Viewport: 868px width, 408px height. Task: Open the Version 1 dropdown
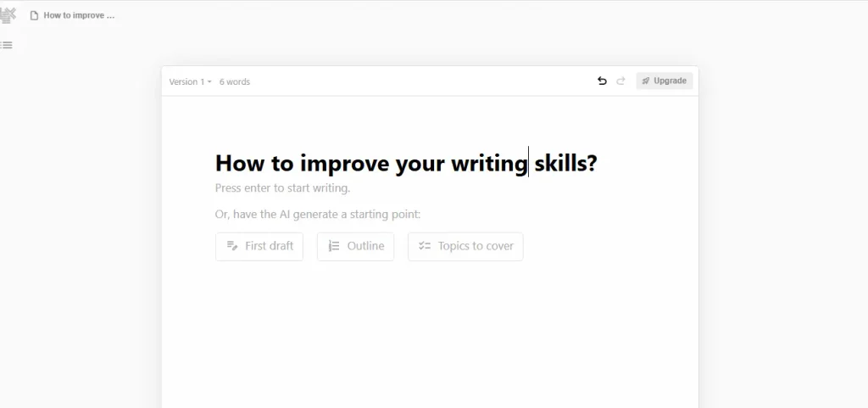click(190, 82)
